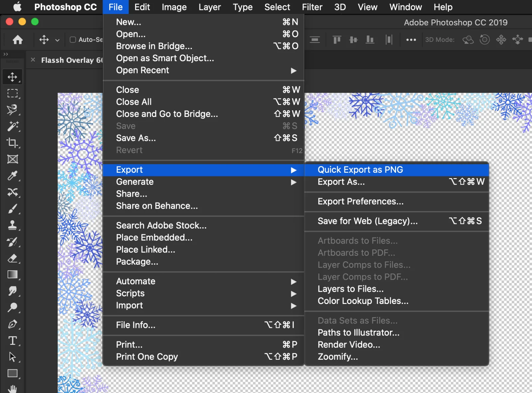Select the Move tool in the toolbox
532x393 pixels.
point(13,77)
